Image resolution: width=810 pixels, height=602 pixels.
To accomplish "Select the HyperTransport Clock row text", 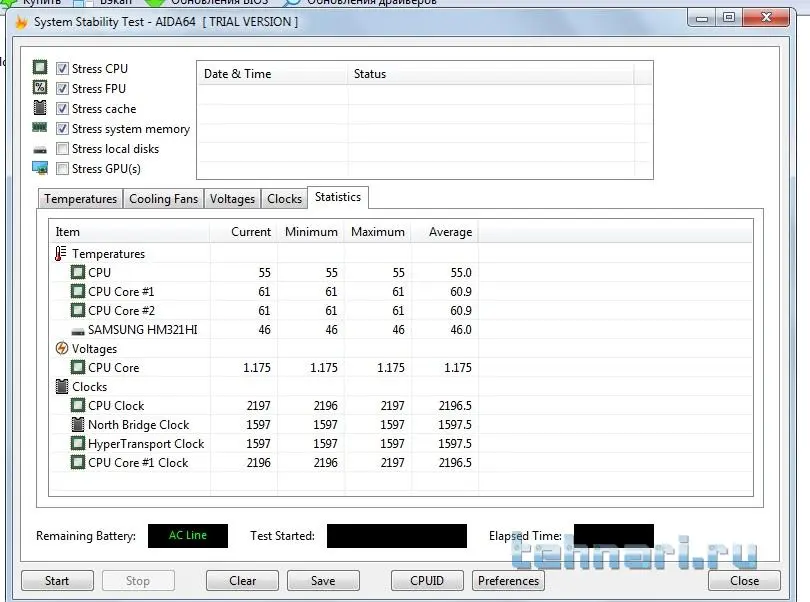I will tap(146, 444).
